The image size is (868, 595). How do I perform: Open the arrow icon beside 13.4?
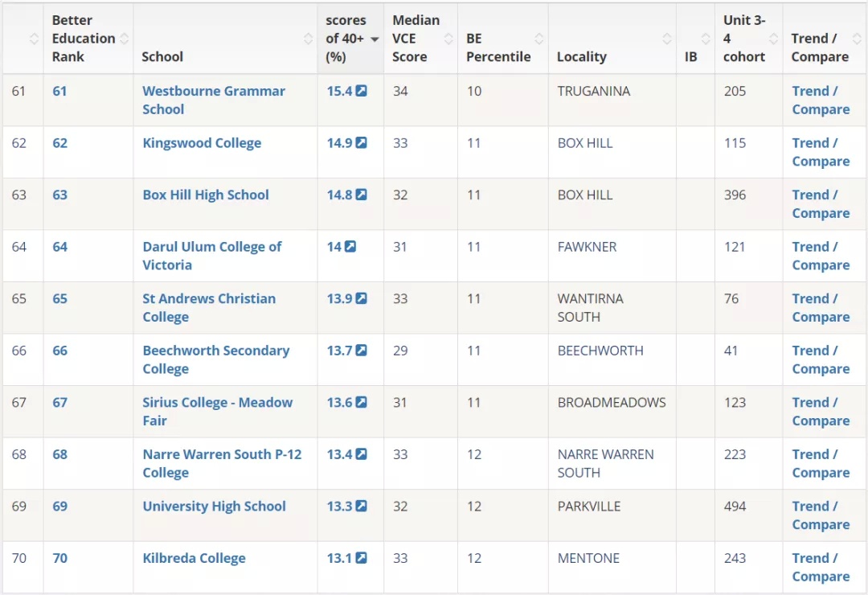[x=361, y=454]
